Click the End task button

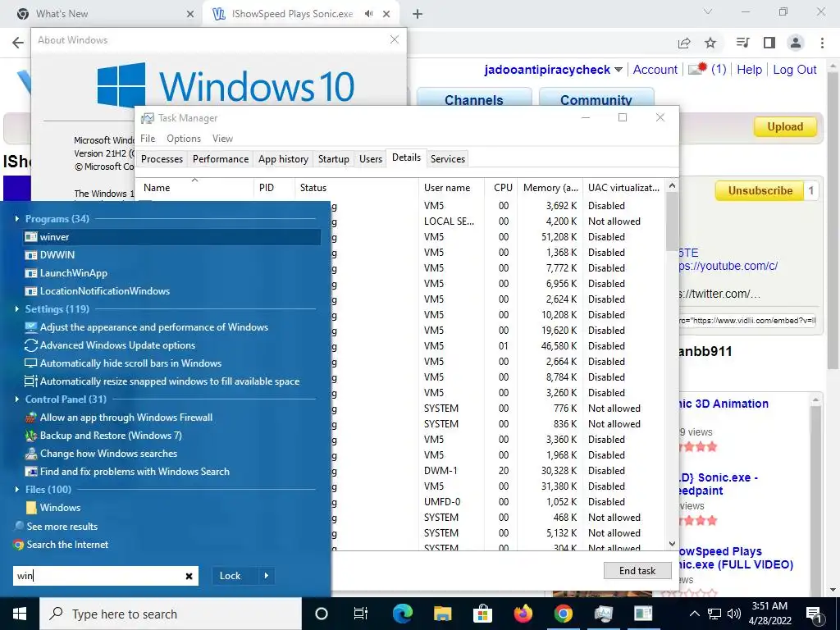(x=637, y=571)
